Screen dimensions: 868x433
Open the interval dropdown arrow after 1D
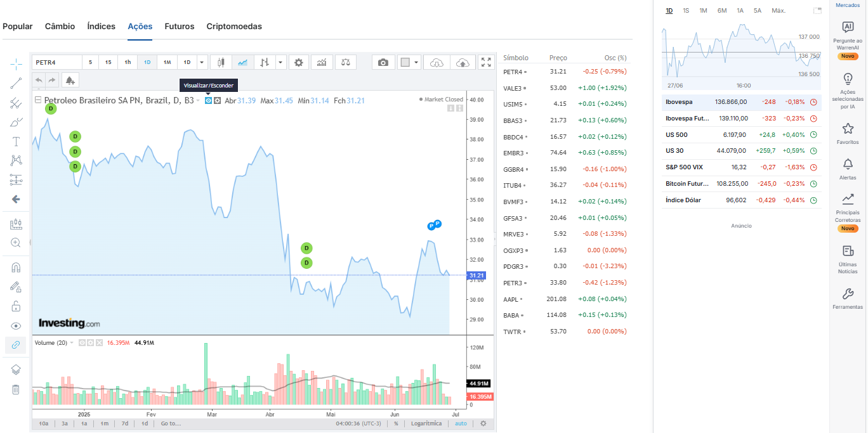pyautogui.click(x=202, y=62)
